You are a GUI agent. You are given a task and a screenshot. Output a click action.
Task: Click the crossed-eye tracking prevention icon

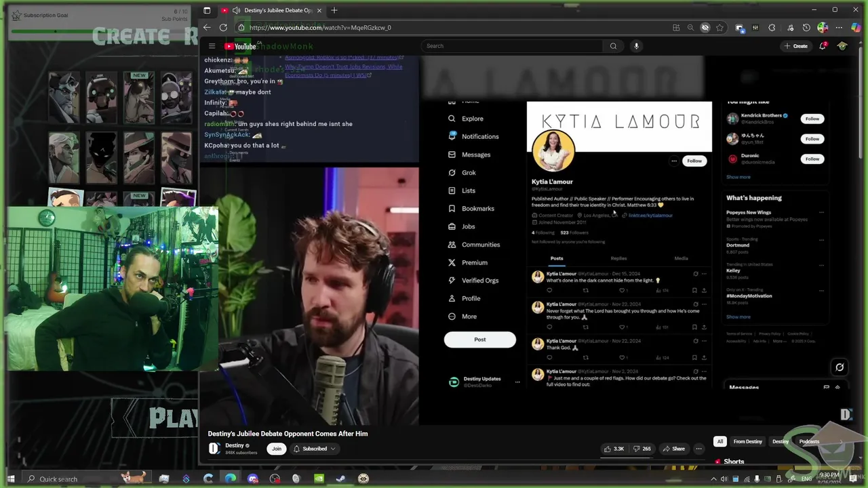[705, 28]
